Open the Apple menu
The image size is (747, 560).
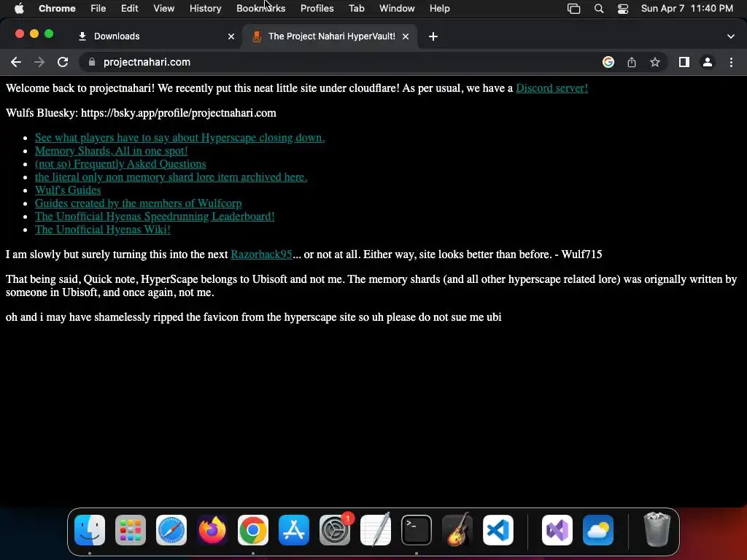pos(19,9)
